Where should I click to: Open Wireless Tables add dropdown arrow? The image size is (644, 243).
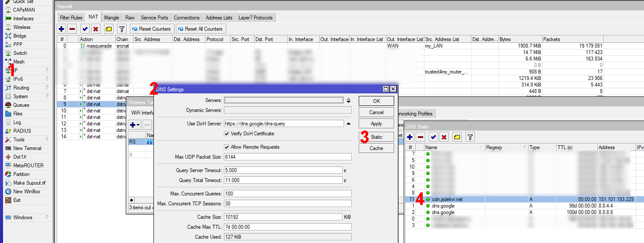[x=137, y=125]
